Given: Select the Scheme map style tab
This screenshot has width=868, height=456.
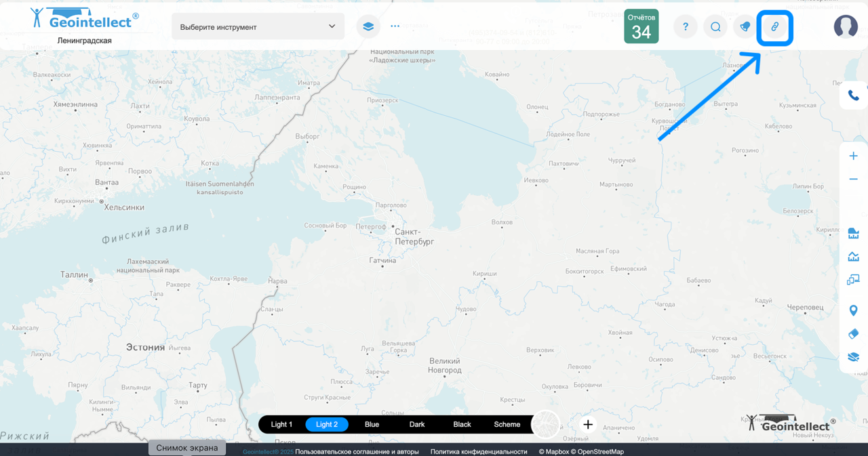Looking at the screenshot, I should tap(507, 425).
